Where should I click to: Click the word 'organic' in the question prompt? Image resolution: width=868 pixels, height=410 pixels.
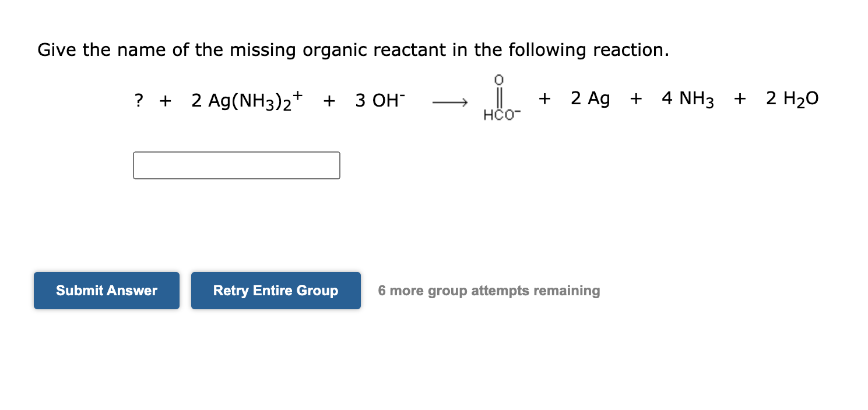tap(334, 50)
